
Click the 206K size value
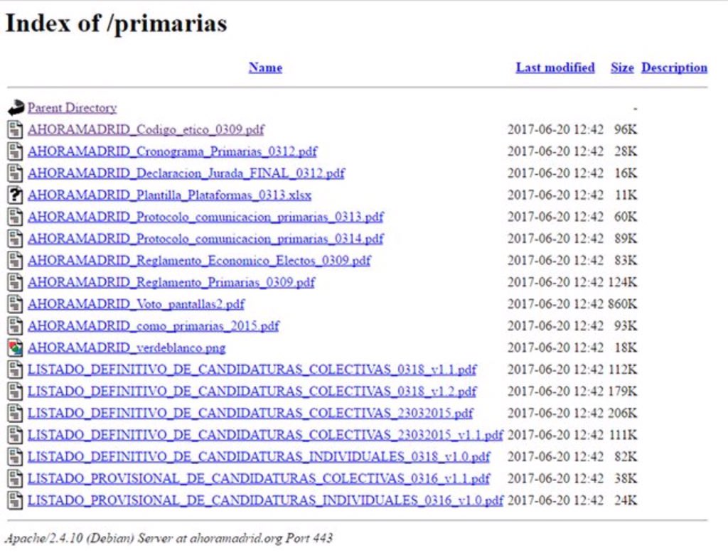pos(622,413)
